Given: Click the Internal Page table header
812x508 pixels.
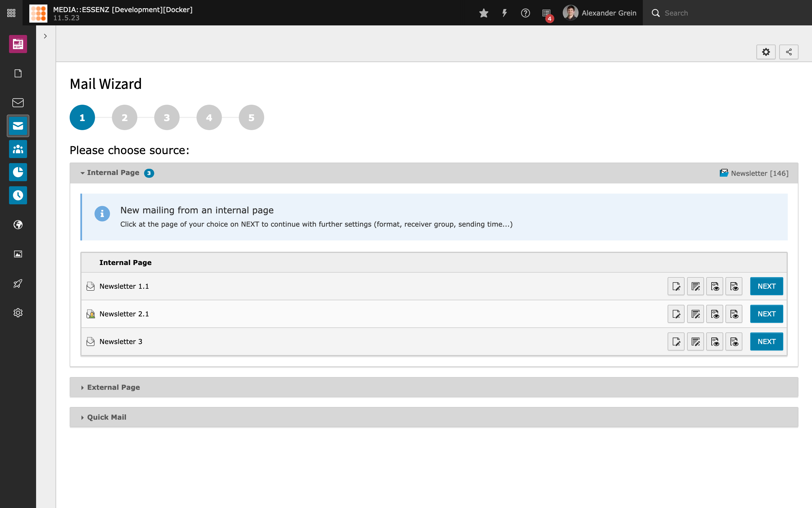Looking at the screenshot, I should (125, 263).
